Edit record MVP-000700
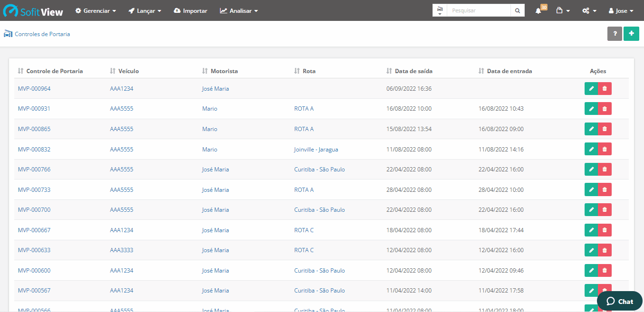 click(x=591, y=209)
